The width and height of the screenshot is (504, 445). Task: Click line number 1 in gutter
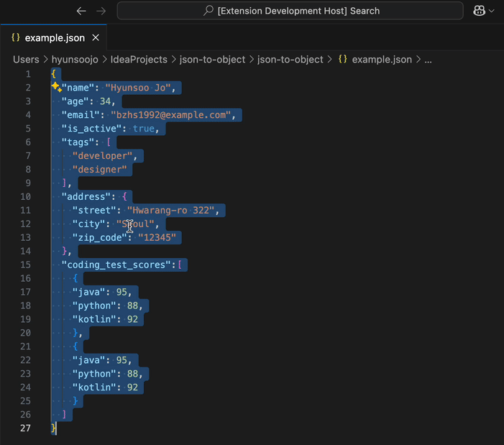(x=28, y=74)
